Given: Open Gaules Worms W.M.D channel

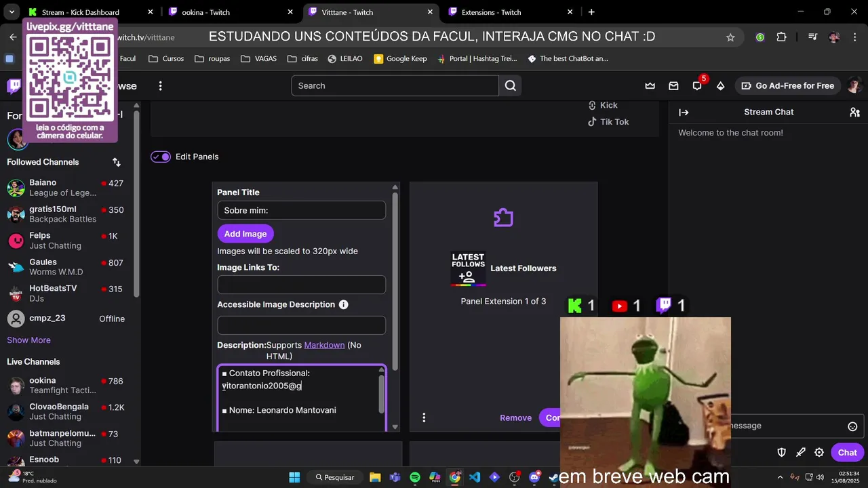Looking at the screenshot, I should click(68, 267).
